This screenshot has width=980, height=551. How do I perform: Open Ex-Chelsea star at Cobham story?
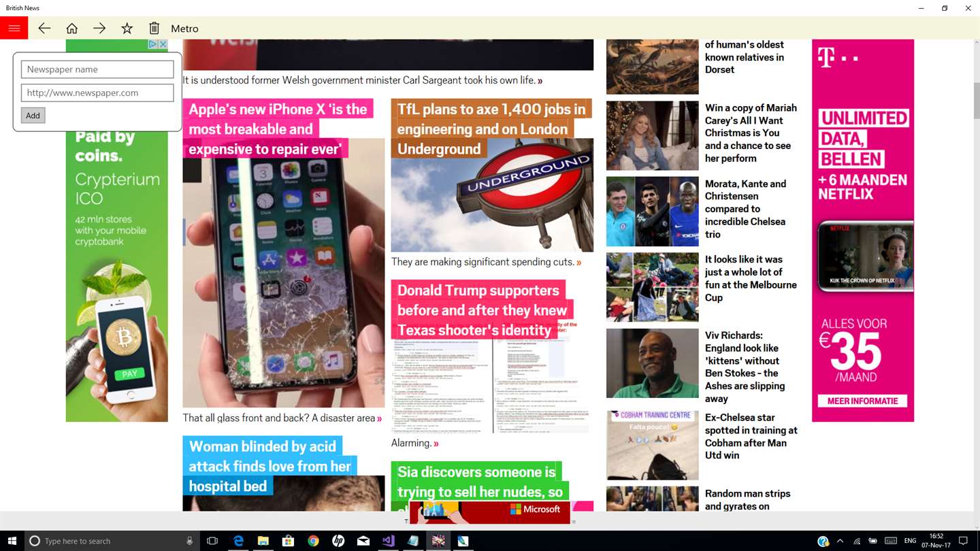[x=751, y=436]
